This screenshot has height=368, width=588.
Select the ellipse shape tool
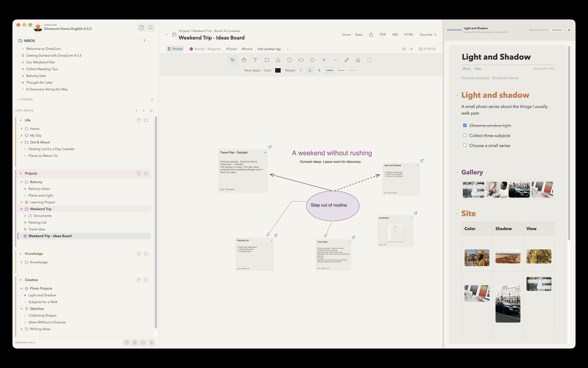coord(301,60)
